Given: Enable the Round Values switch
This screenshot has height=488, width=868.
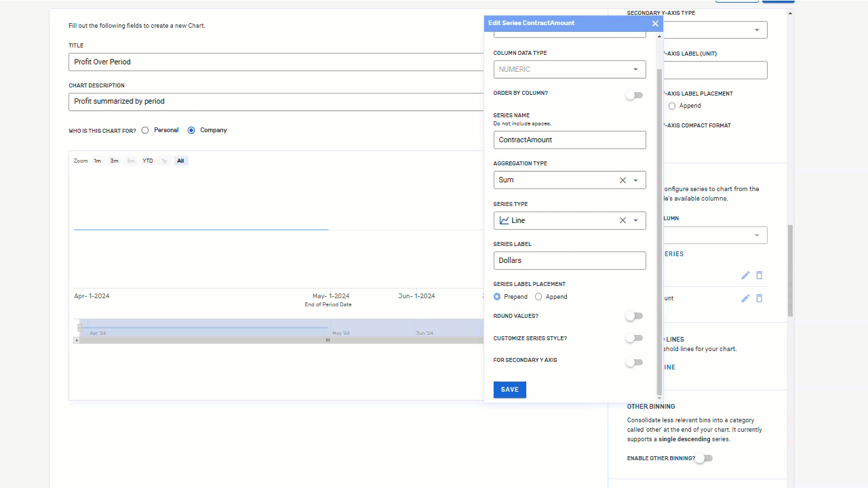Looking at the screenshot, I should [x=634, y=316].
